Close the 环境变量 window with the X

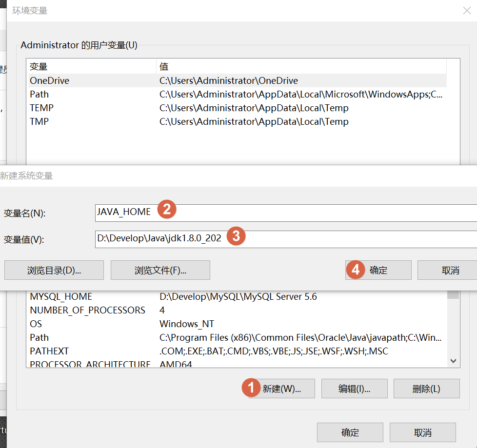(x=466, y=11)
